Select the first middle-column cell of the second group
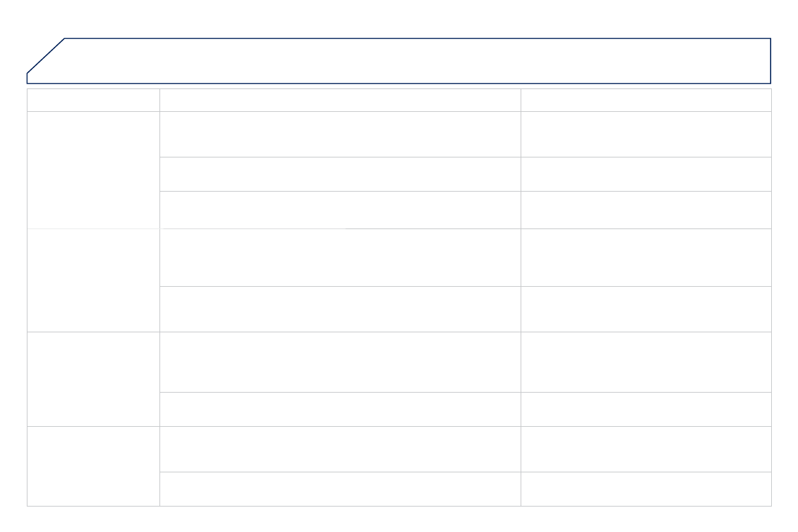Viewport: 798px width, 532px height. coord(340,257)
